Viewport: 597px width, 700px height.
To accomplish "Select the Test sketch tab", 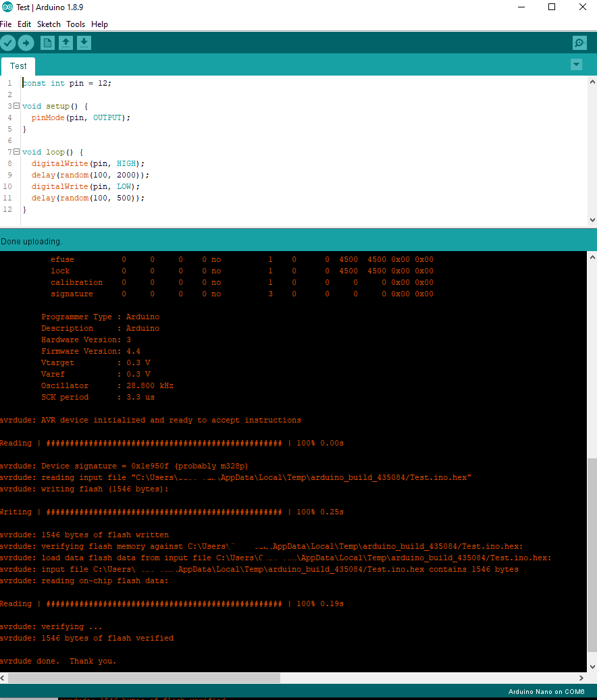I will [x=18, y=66].
